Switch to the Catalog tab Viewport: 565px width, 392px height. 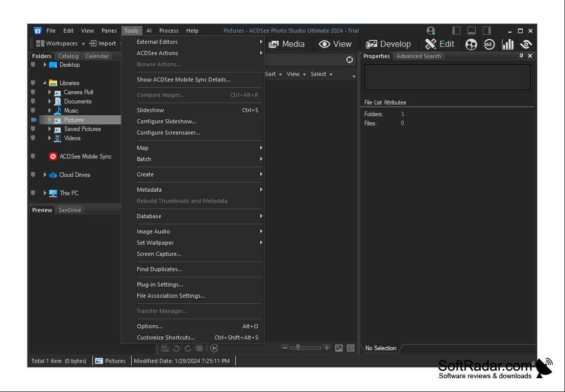point(68,56)
